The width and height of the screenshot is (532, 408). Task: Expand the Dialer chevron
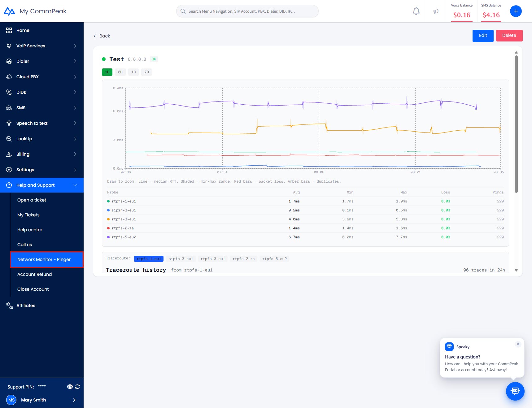75,61
